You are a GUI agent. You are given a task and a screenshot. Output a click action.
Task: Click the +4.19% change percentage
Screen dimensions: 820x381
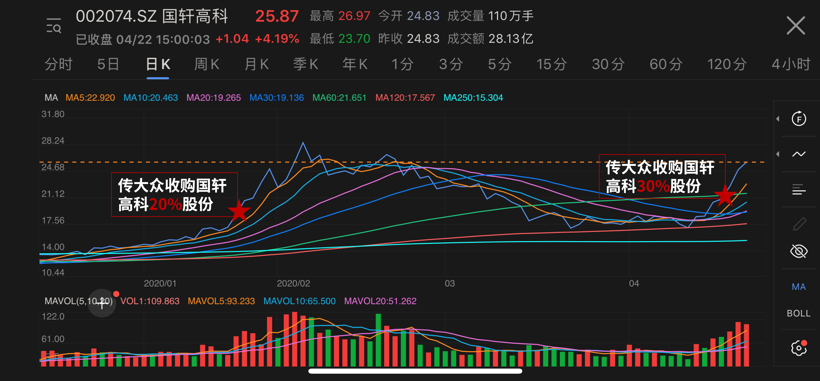[277, 39]
